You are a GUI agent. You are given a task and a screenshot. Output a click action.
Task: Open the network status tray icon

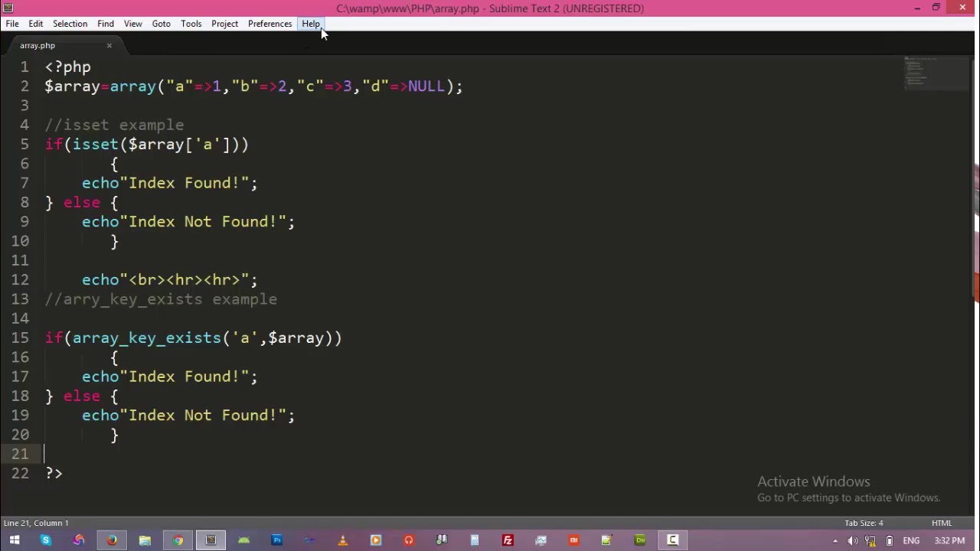tap(872, 541)
